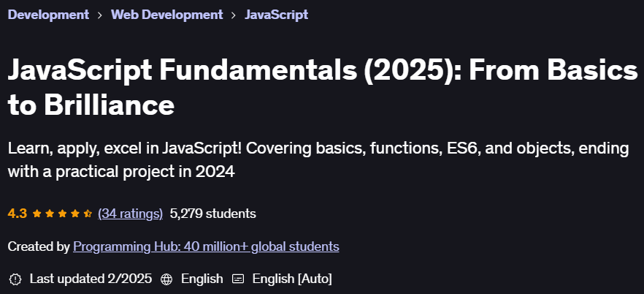644x294 pixels.
Task: Go to Web Development breadcrumb
Action: (x=166, y=15)
